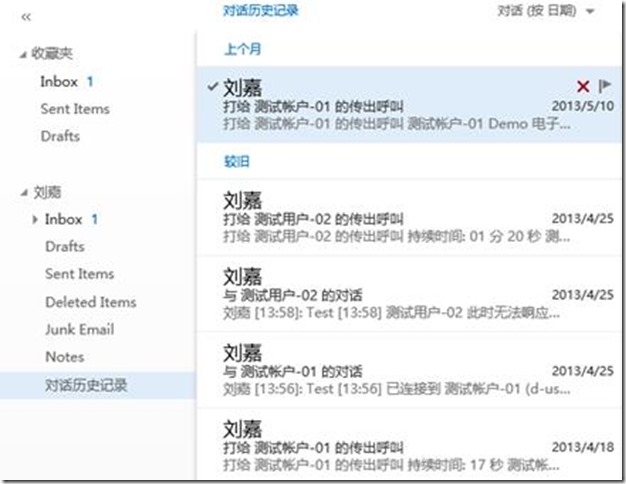Toggle checkmark on selected 刘嘉 message
The height and width of the screenshot is (484, 626).
[211, 87]
